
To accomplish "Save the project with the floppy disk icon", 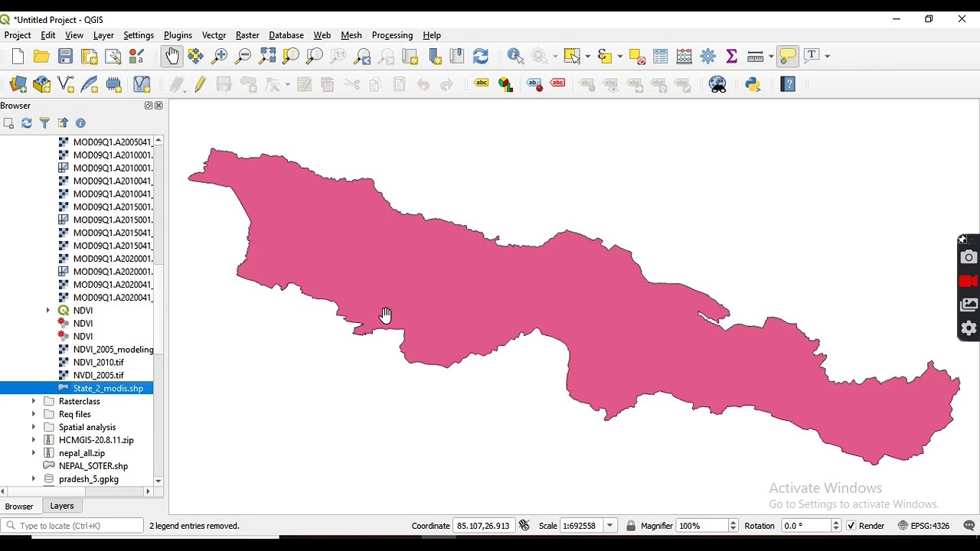I will (x=65, y=56).
